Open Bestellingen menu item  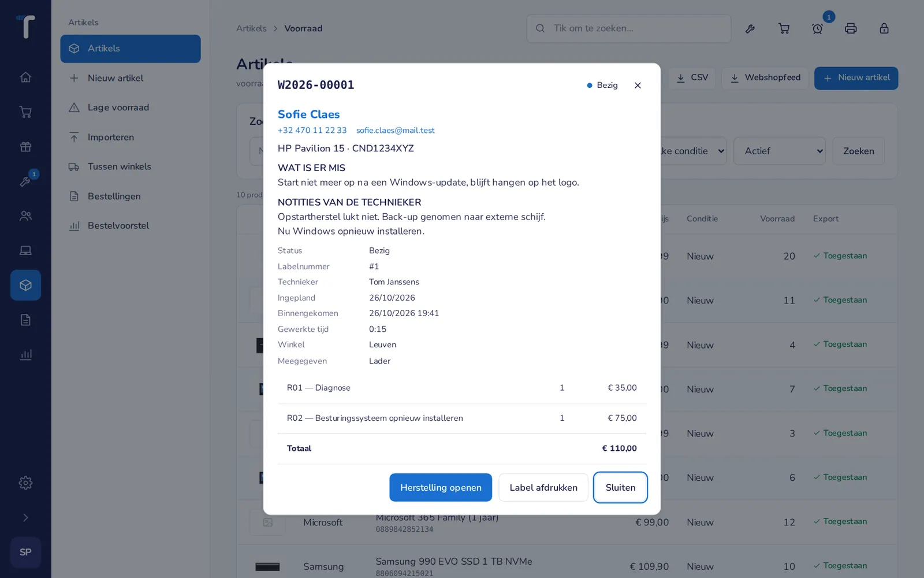(x=131, y=197)
